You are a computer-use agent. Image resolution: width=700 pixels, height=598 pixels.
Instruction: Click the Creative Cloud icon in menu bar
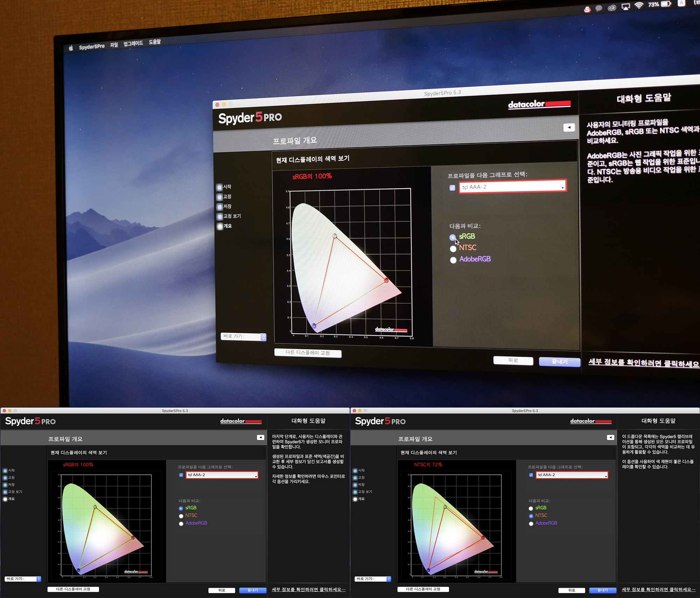pos(612,8)
